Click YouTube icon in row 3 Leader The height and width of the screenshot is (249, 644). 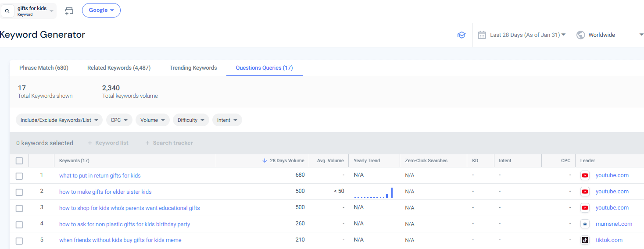click(585, 208)
